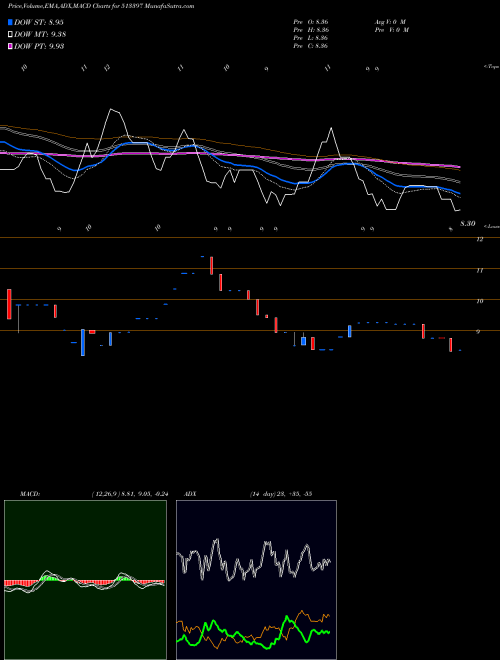Click the '8.30' latest price label
500x660 pixels.
(468, 224)
